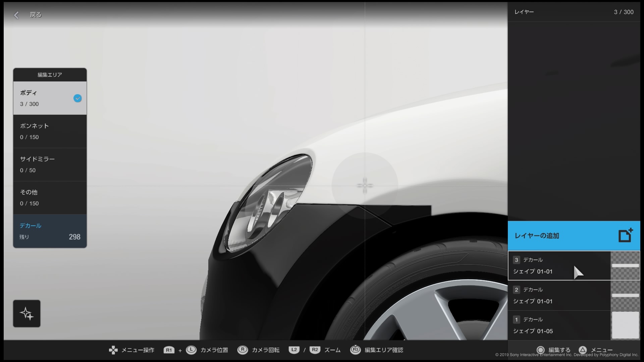Click the 編集エリア panel header

50,75
